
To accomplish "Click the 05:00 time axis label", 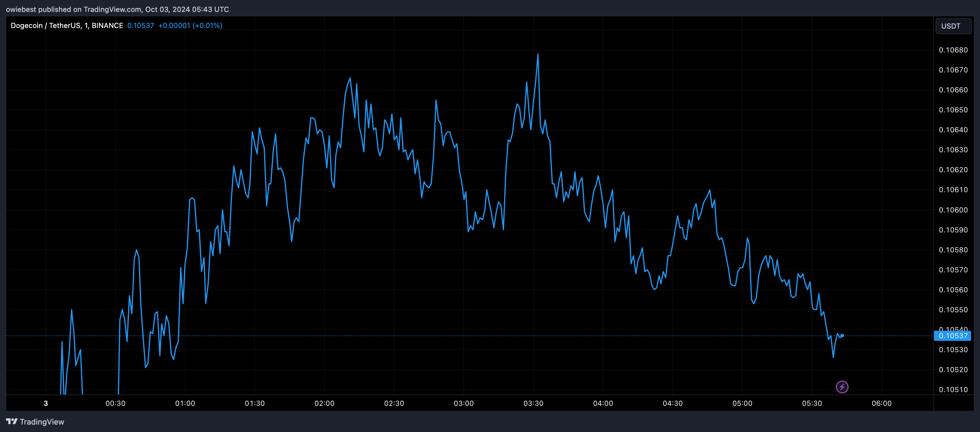I will (x=742, y=403).
